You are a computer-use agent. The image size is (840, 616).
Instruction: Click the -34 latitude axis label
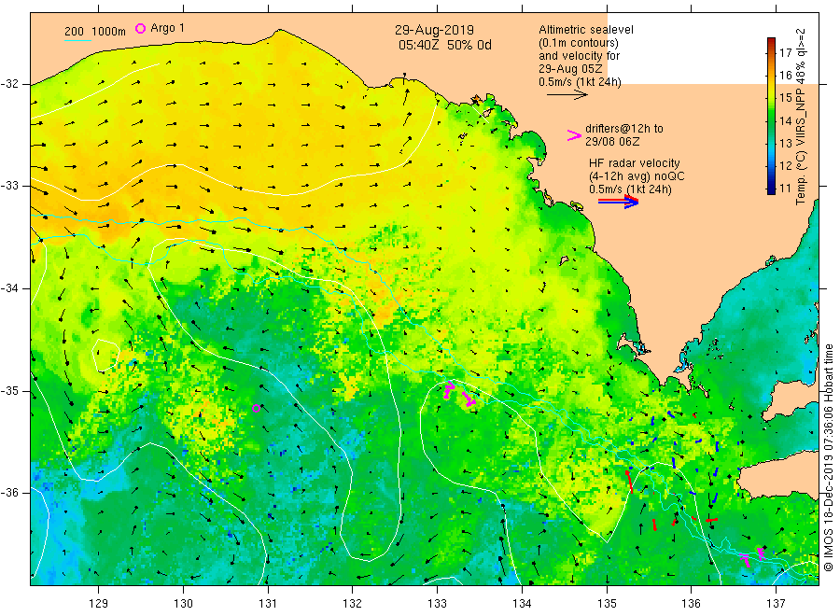point(9,288)
